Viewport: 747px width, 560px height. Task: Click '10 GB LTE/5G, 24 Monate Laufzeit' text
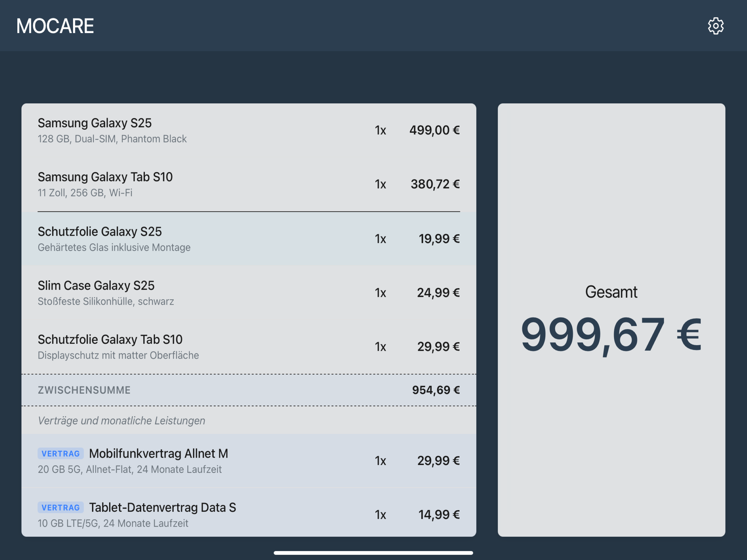113,524
